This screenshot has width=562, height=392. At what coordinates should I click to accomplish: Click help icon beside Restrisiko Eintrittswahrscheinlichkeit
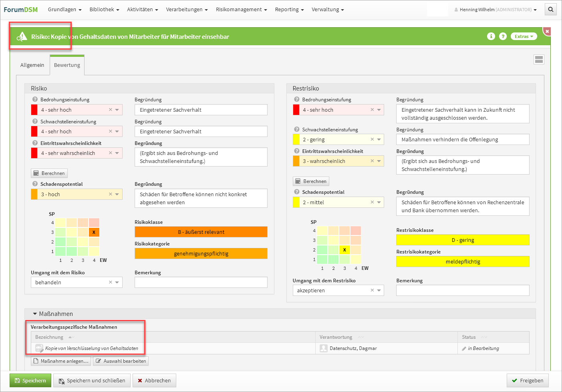(x=297, y=151)
